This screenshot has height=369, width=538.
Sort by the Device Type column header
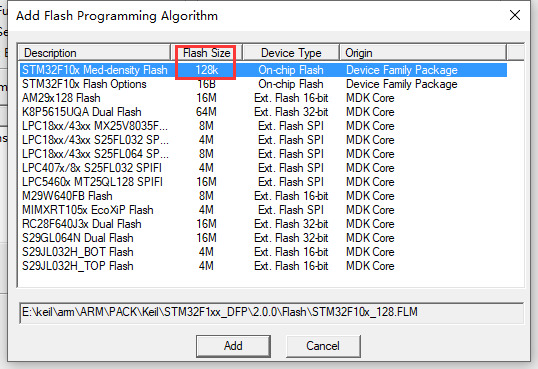pos(291,53)
